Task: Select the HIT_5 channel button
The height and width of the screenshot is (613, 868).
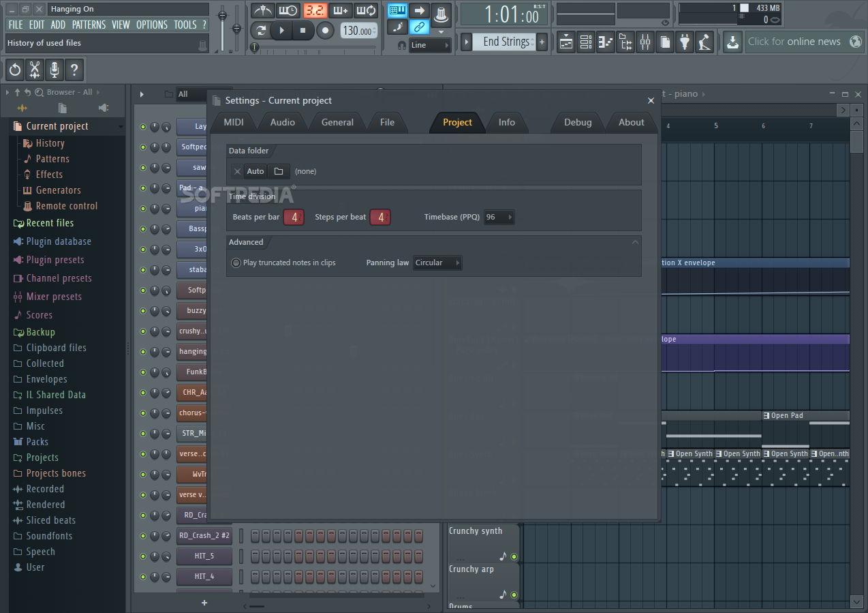Action: point(204,556)
